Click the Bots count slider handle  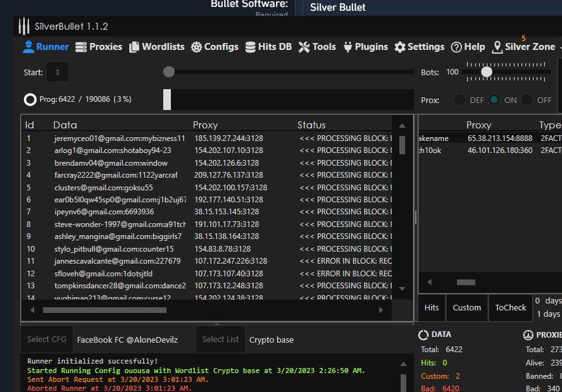pyautogui.click(x=487, y=72)
